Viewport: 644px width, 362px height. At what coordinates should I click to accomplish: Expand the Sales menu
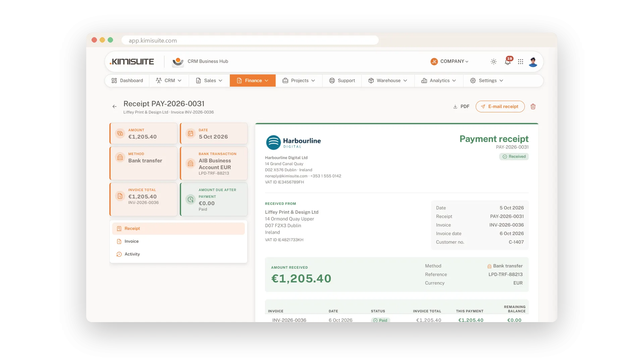click(x=209, y=81)
